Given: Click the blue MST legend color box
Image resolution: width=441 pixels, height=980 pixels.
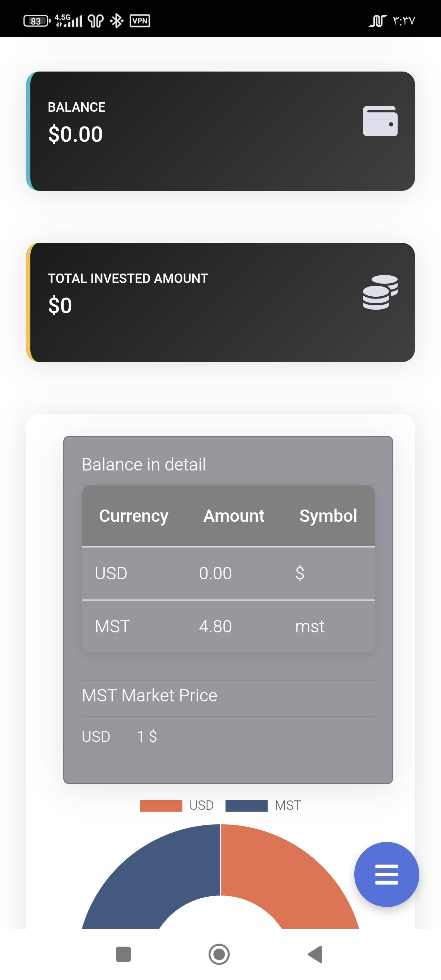Looking at the screenshot, I should [x=246, y=806].
